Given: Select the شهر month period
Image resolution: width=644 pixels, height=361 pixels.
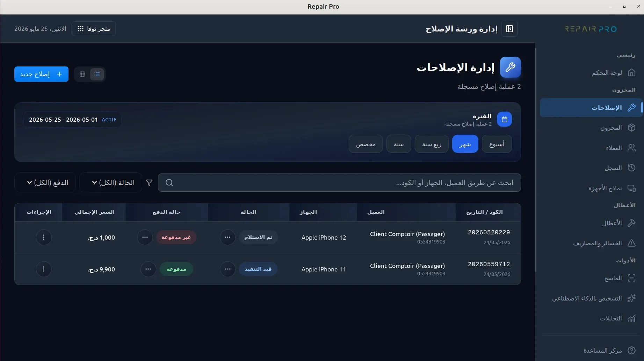Looking at the screenshot, I should coord(465,144).
